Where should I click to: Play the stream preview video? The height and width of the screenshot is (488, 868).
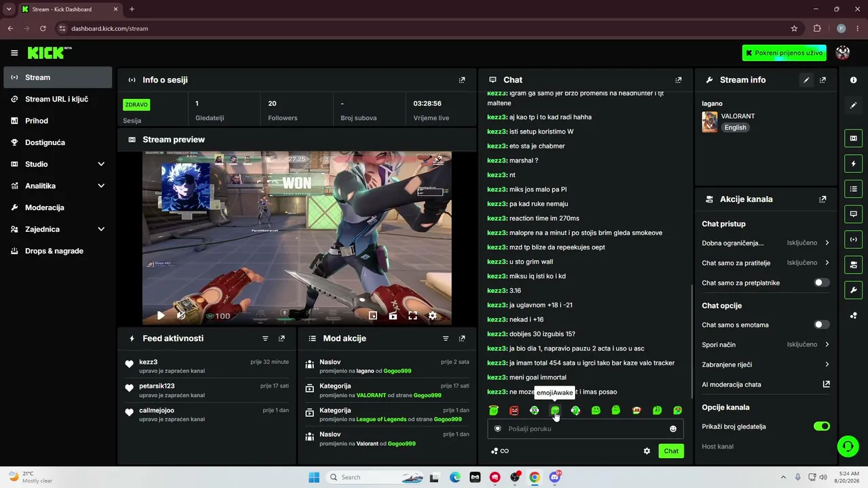161,315
